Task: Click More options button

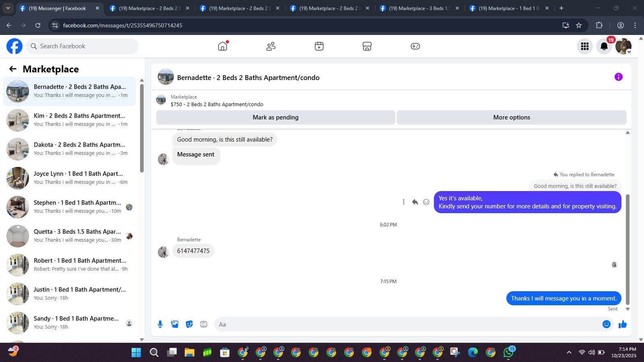Action: coord(512,117)
